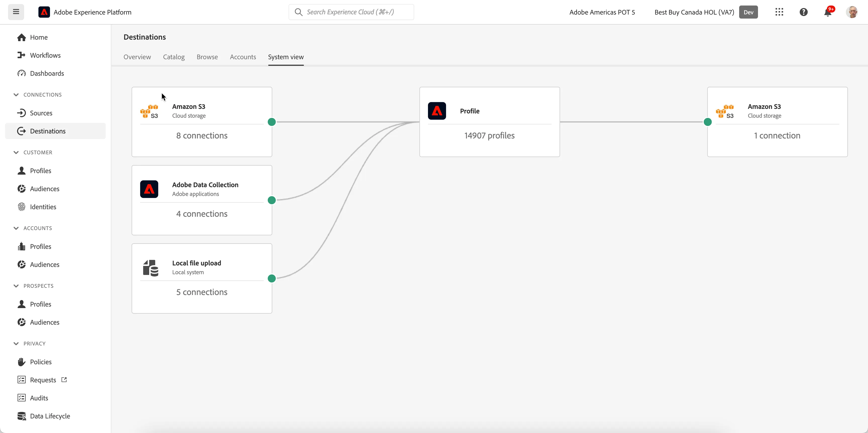The width and height of the screenshot is (868, 433).
Task: Click the "1 connection" text
Action: coord(777,135)
